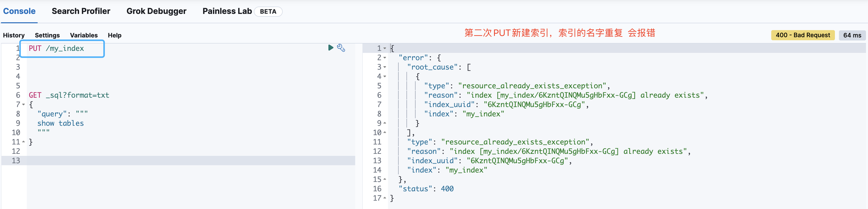Collapse editor block at line 7
The image size is (868, 209).
click(x=23, y=105)
